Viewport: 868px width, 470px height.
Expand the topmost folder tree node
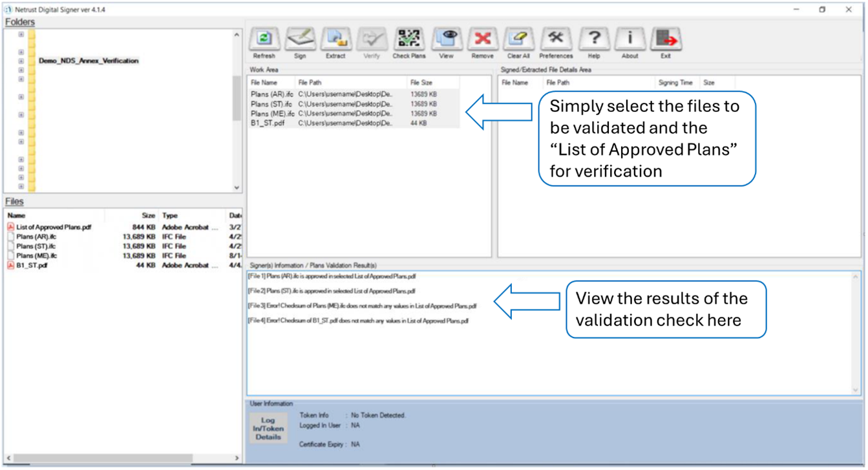(21, 34)
